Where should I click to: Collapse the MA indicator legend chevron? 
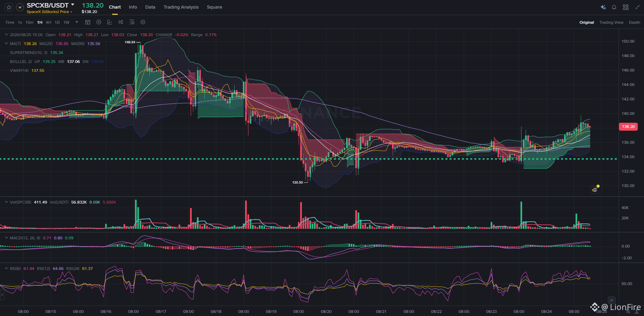coord(6,44)
